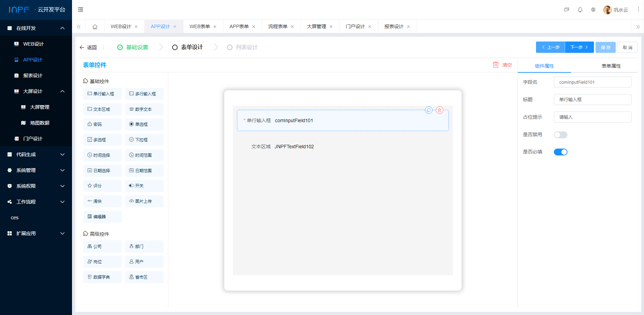Expand the 系统权限 sidebar menu
Screen dimensions: 644x315
36,186
